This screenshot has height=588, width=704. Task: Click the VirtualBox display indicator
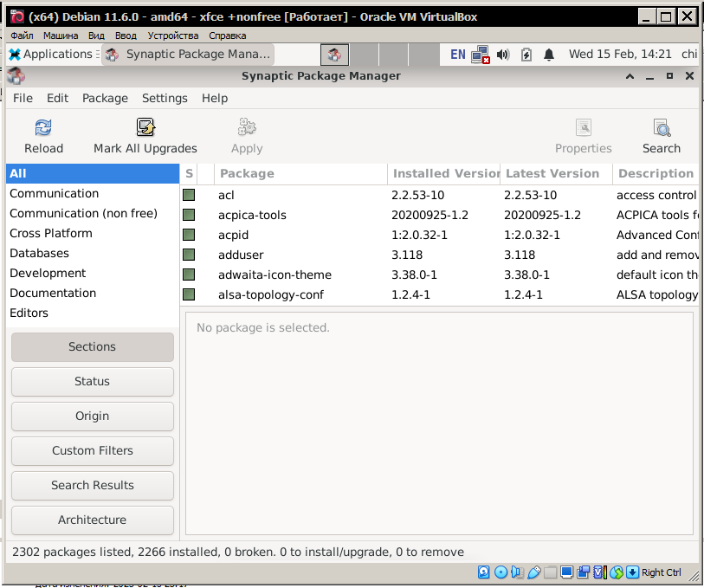point(566,572)
